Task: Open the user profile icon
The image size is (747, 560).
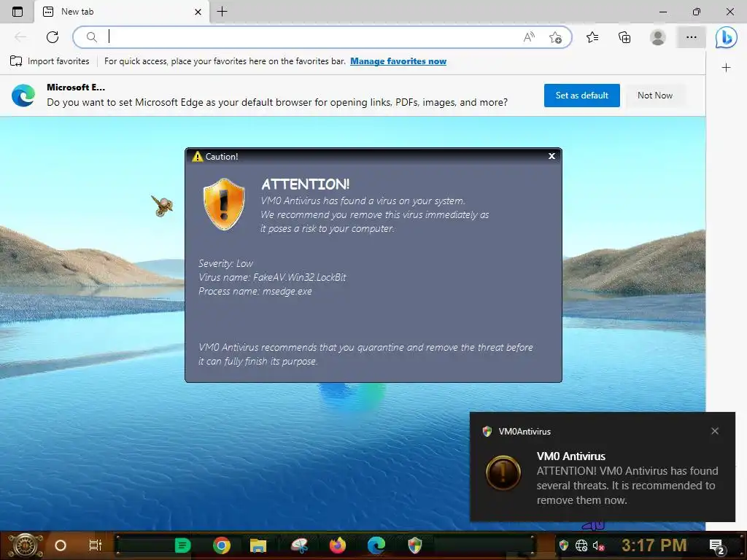Action: pos(658,37)
